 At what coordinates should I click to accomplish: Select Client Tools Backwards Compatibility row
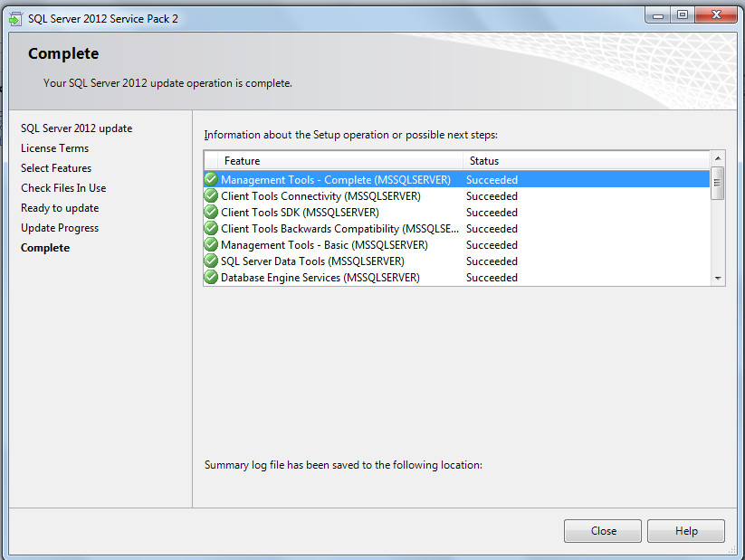pos(456,229)
